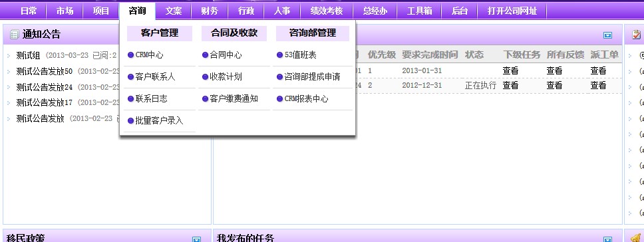Viewport: 644px width, 242px height.
Task: Open 批量客户录入 from the dropdown
Action: pos(160,121)
